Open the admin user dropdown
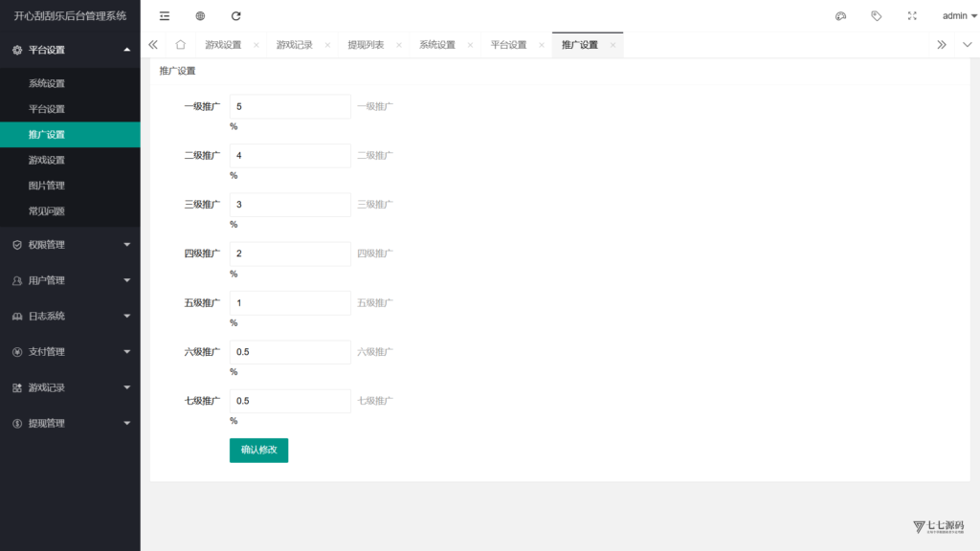Viewport: 980px width, 551px height. tap(959, 15)
